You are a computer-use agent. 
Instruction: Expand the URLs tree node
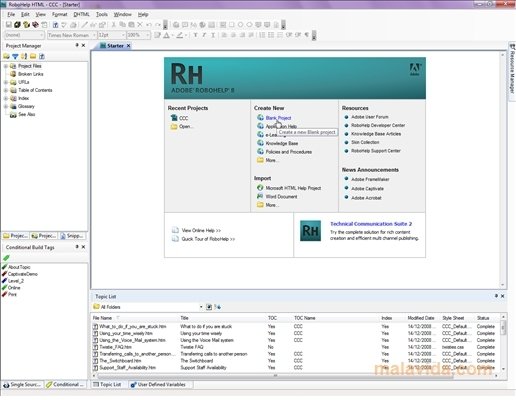[x=6, y=82]
